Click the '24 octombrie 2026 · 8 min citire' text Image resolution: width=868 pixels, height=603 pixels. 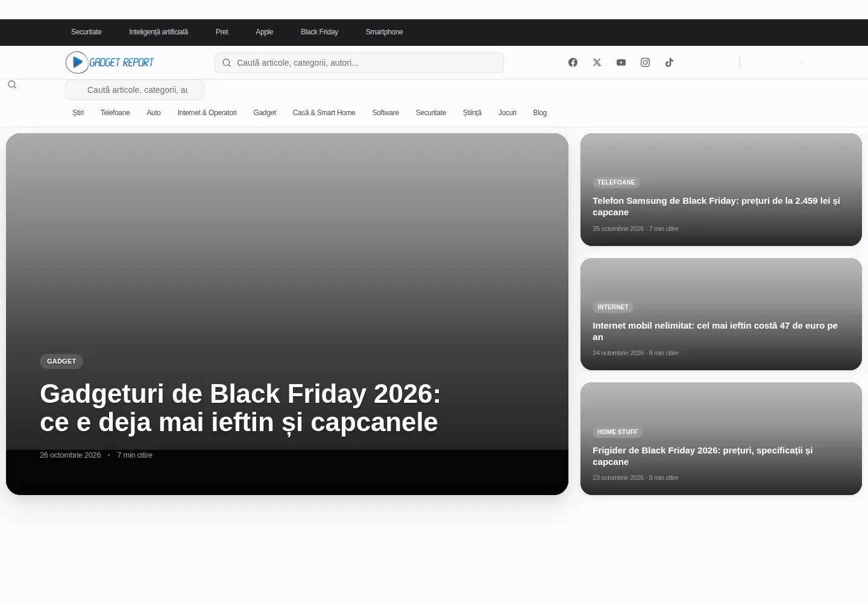pyautogui.click(x=635, y=353)
